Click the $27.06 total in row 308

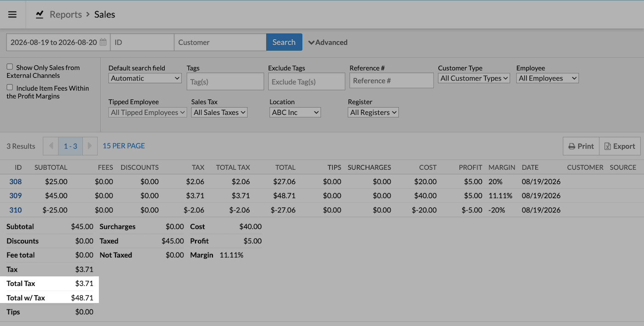pos(283,182)
